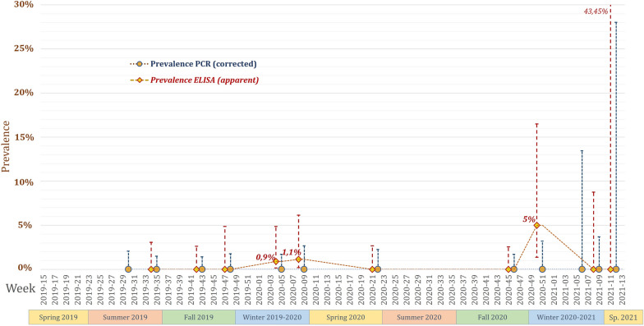Click the ELISA diamond labeled 5%
Viewport: 644px width, 326px height.
(x=536, y=225)
